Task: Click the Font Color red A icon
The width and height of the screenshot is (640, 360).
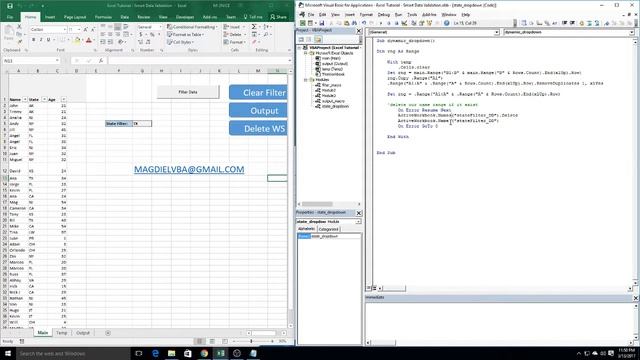Action: click(x=89, y=40)
